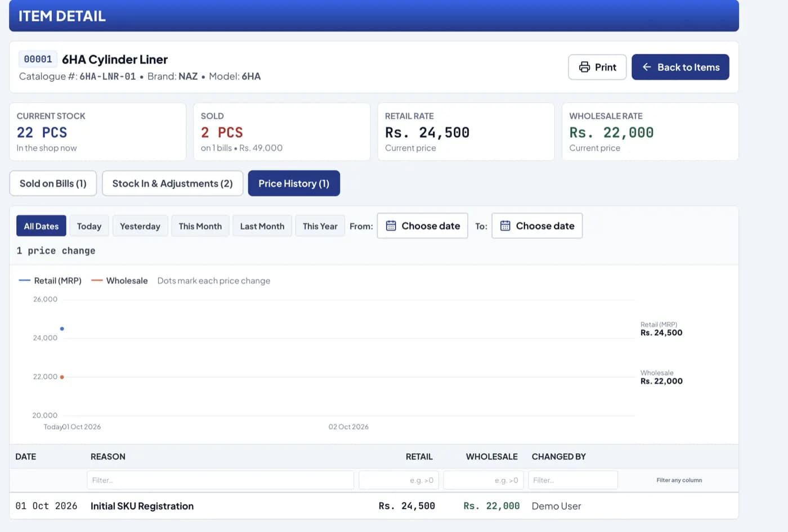
Task: Print the item detail
Action: [597, 67]
